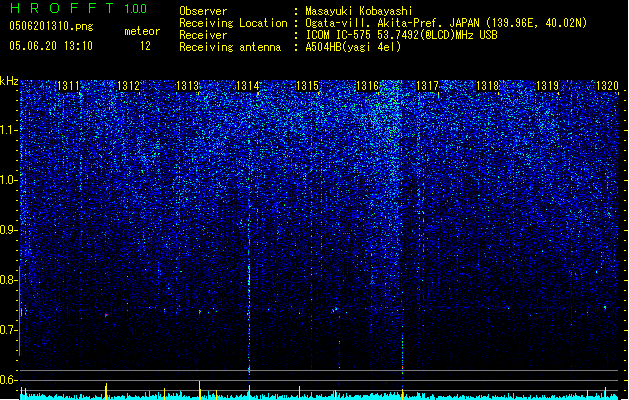Click the 1320 time axis label
Screen dimensions: 629x400
tap(607, 86)
